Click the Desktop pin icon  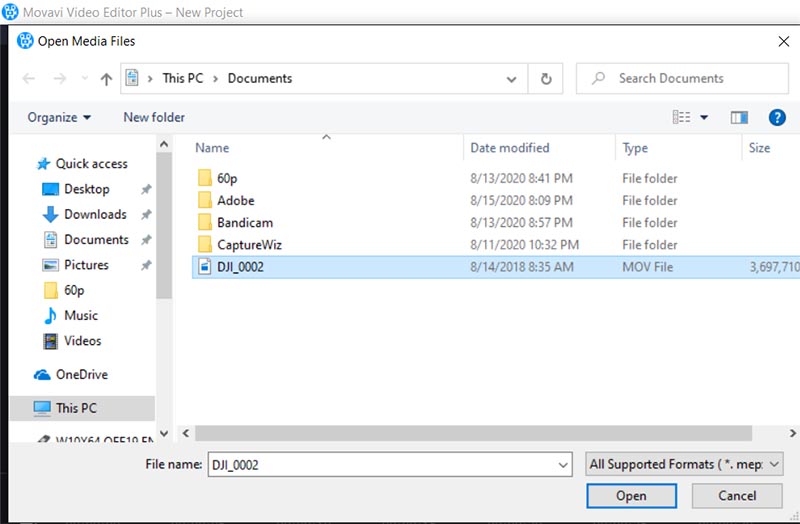coord(146,189)
